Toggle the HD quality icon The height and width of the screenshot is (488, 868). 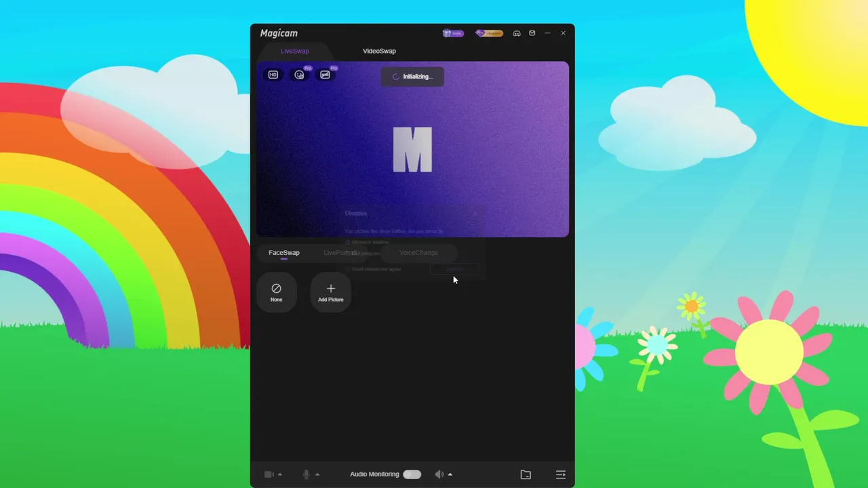click(x=273, y=75)
